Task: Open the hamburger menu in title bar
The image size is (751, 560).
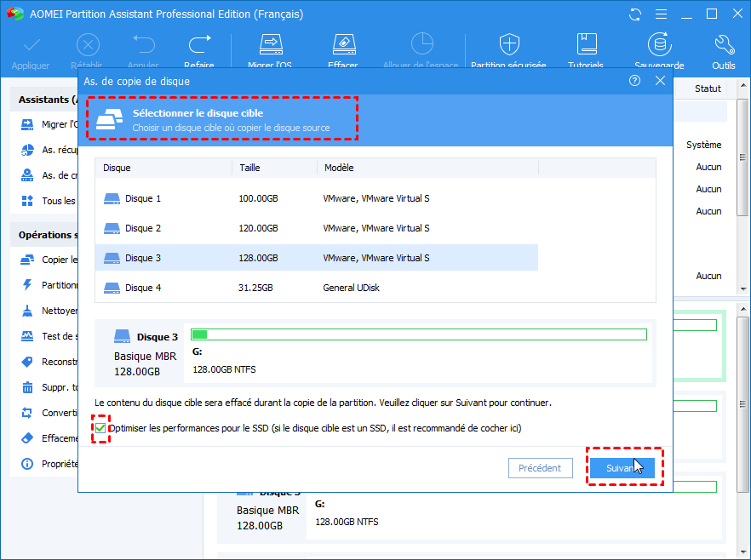Action: 661,14
